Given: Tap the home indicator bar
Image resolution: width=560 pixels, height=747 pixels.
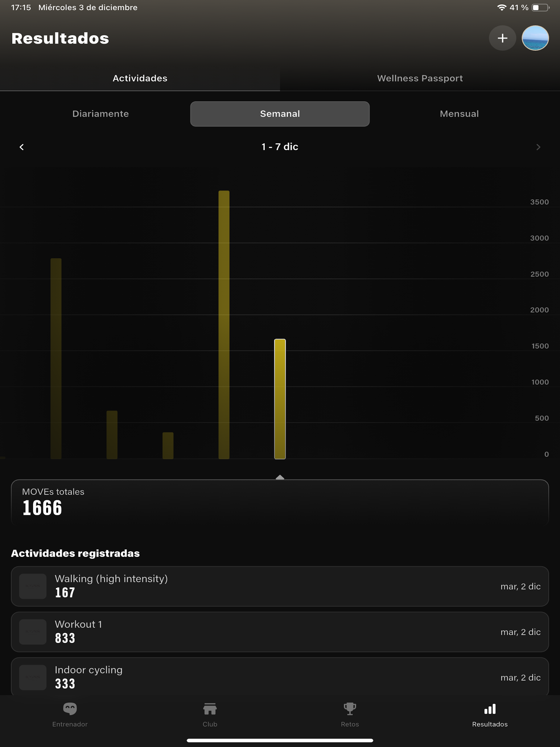Looking at the screenshot, I should click(x=280, y=740).
